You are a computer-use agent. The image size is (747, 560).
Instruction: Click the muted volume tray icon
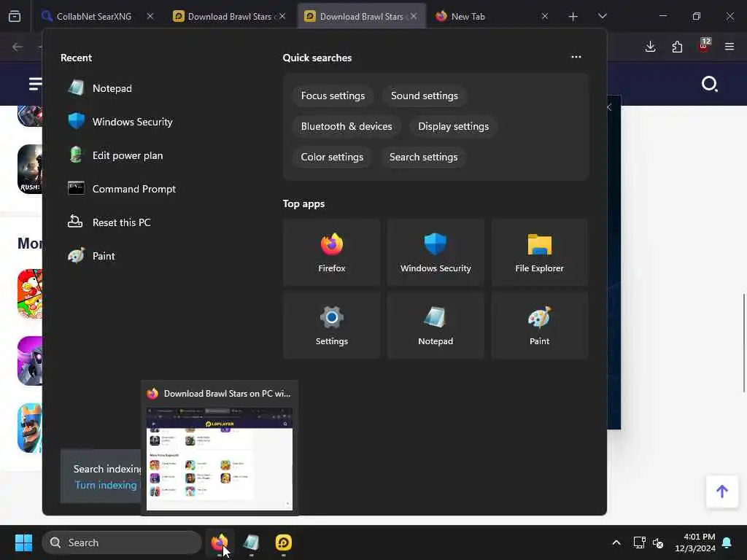[x=659, y=542]
